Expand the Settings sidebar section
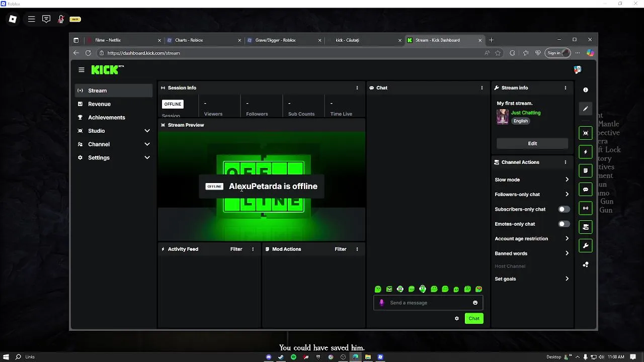The image size is (644, 362). [114, 157]
